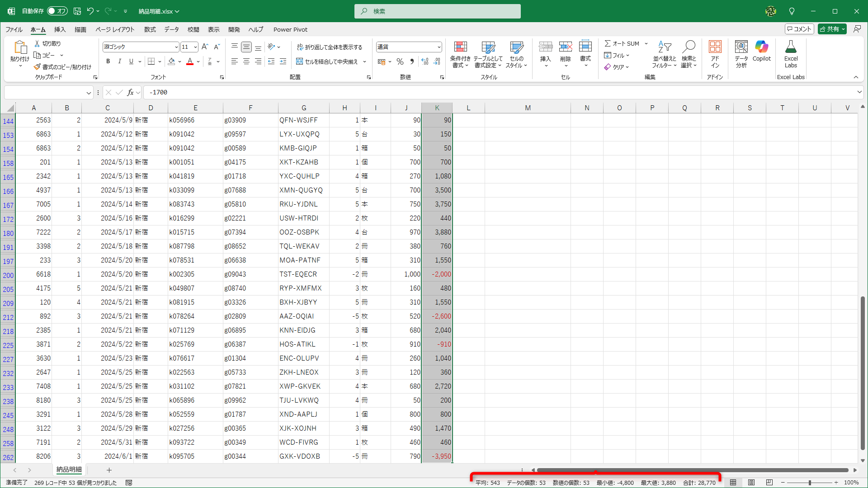Switch to the Power Pivot tab
Viewport: 868px width, 488px height.
[x=290, y=29]
